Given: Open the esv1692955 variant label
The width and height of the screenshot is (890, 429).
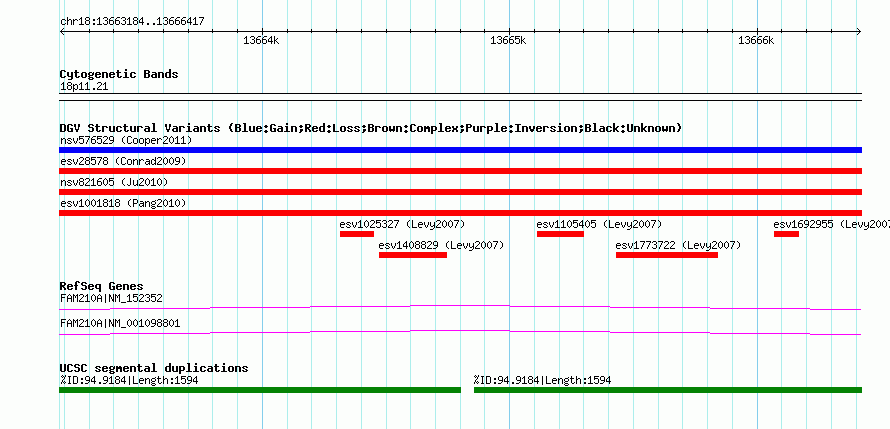Looking at the screenshot, I should [x=832, y=224].
